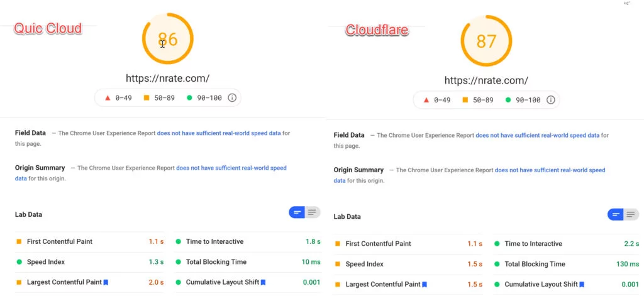
Task: Select compact bar view in Quic Cloud Lab Data
Action: tap(297, 212)
